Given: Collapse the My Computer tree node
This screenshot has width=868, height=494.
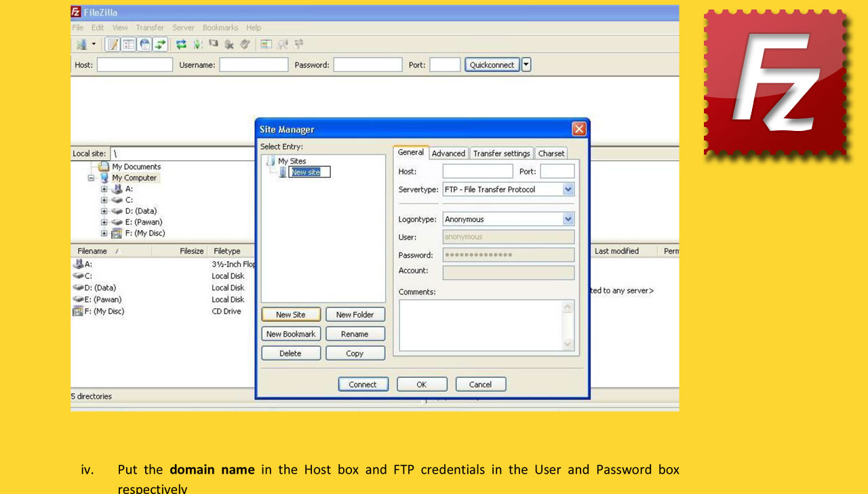Looking at the screenshot, I should 92,178.
